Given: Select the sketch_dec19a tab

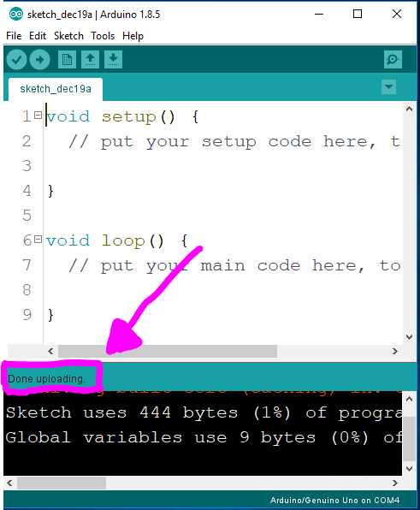Looking at the screenshot, I should click(x=56, y=89).
